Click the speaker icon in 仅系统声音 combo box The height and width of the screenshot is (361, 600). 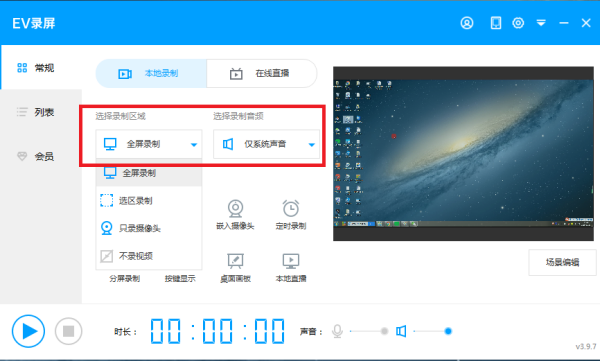(x=228, y=144)
